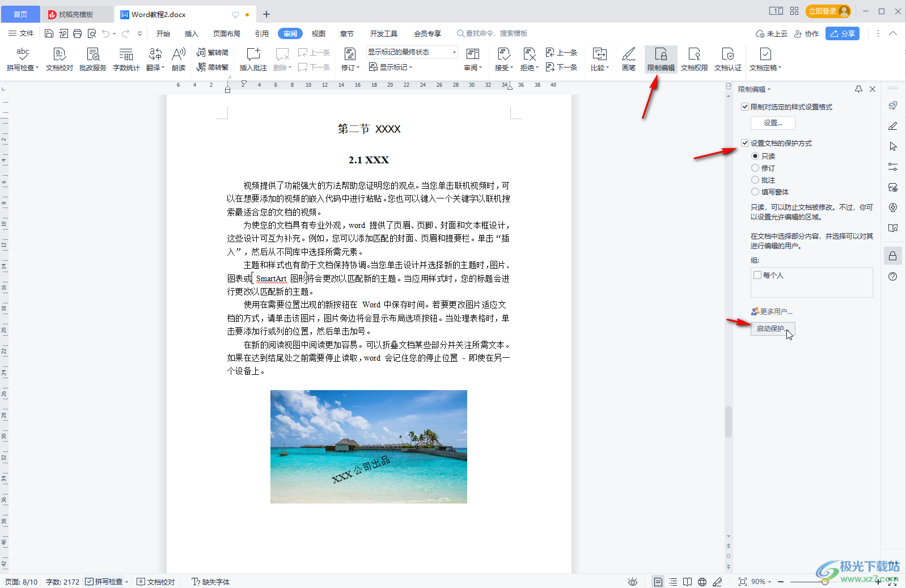Open more options menu next to 分享
906x588 pixels.
[x=878, y=33]
